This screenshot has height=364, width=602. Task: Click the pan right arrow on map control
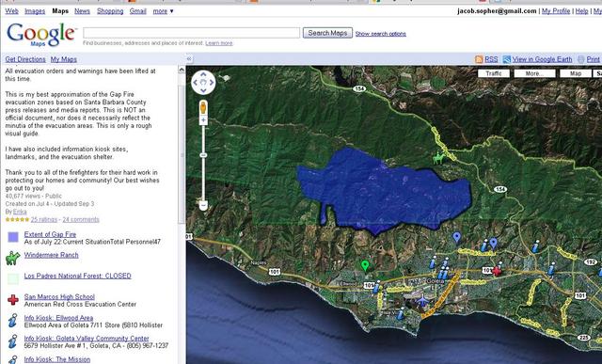click(212, 83)
